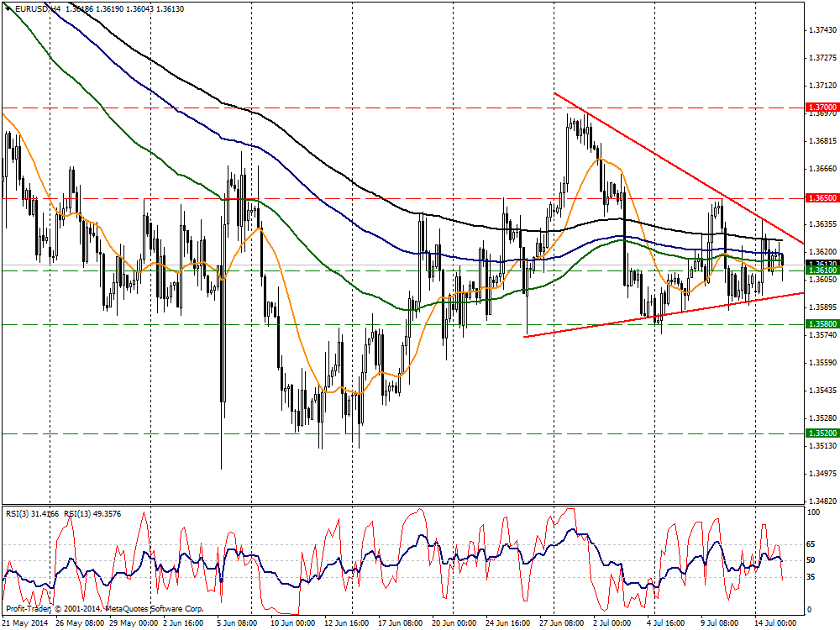
Task: Select the red dashed line at 1.37000
Action: point(403,108)
